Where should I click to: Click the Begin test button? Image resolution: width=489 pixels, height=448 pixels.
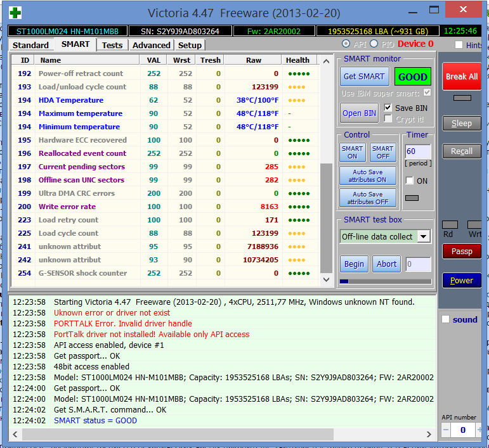354,264
